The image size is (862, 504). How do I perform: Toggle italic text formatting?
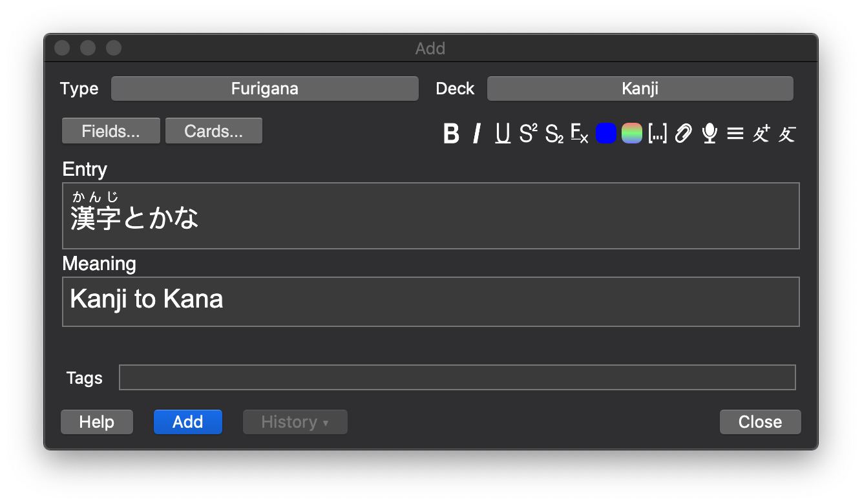477,134
